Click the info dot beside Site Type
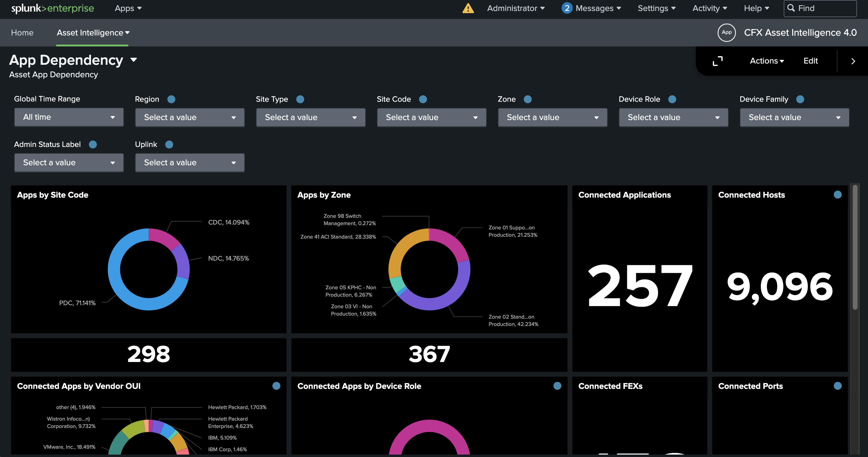 pos(300,99)
